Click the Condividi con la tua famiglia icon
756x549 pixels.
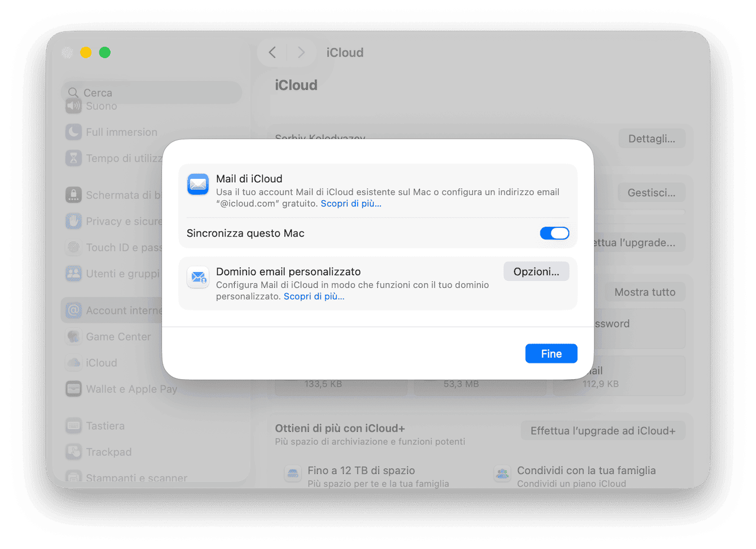pos(502,474)
